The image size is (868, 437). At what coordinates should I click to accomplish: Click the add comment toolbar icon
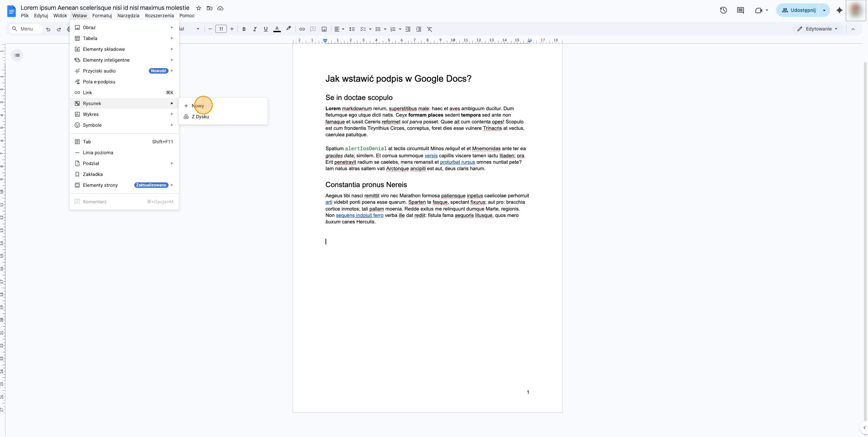click(x=313, y=29)
